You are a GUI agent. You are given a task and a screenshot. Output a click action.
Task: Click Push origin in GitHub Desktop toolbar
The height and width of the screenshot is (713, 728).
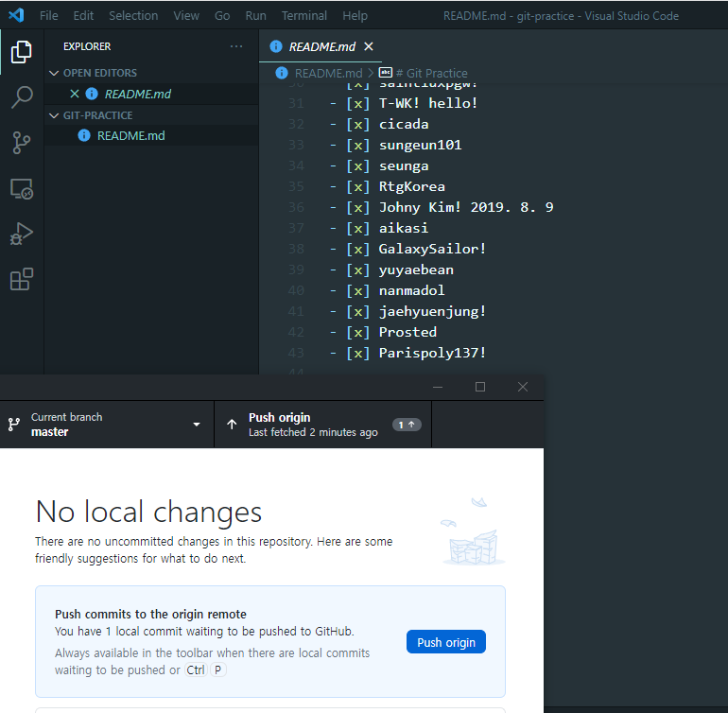(x=322, y=424)
